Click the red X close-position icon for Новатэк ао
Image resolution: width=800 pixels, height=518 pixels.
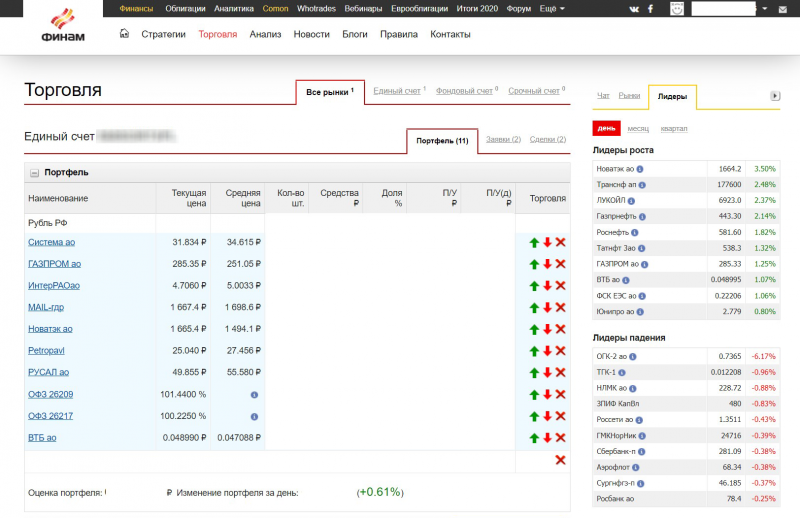560,329
